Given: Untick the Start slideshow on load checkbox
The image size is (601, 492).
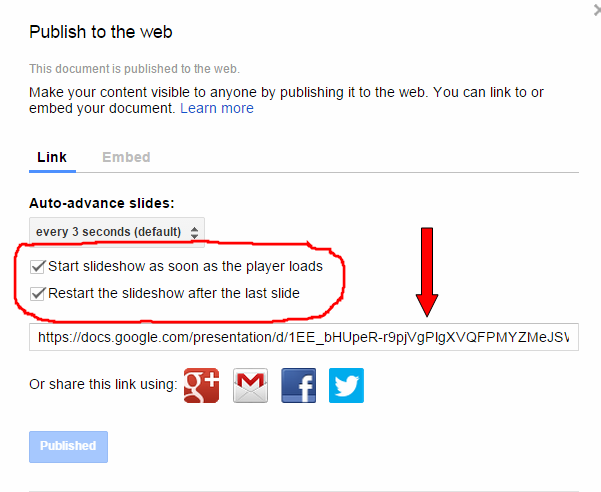Looking at the screenshot, I should tap(38, 267).
